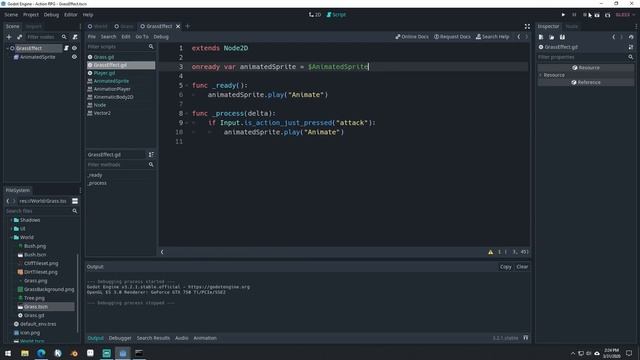640x360 pixels.
Task: Open Online Docs
Action: [412, 37]
